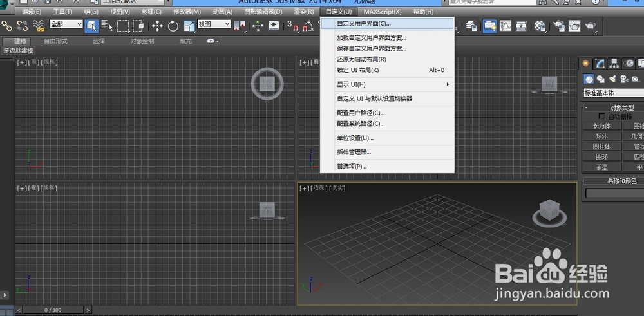The image size is (644, 316).
Task: Switch to the 对象绘制 ribbon tab
Action: [x=142, y=41]
